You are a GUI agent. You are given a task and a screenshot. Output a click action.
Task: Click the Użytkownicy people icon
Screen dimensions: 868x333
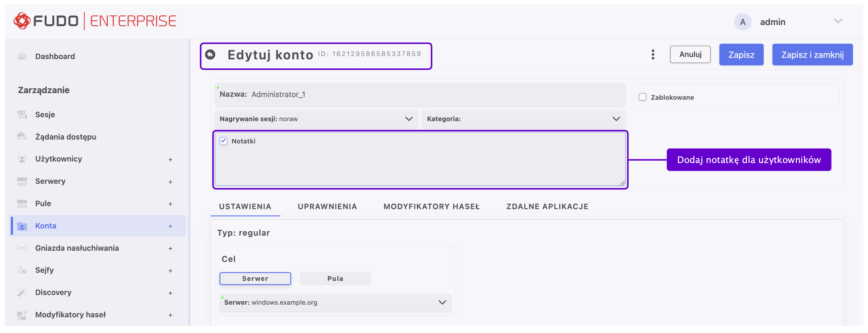tap(22, 159)
